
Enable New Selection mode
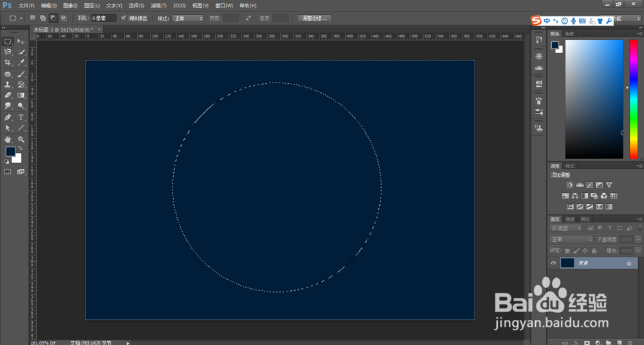point(32,18)
